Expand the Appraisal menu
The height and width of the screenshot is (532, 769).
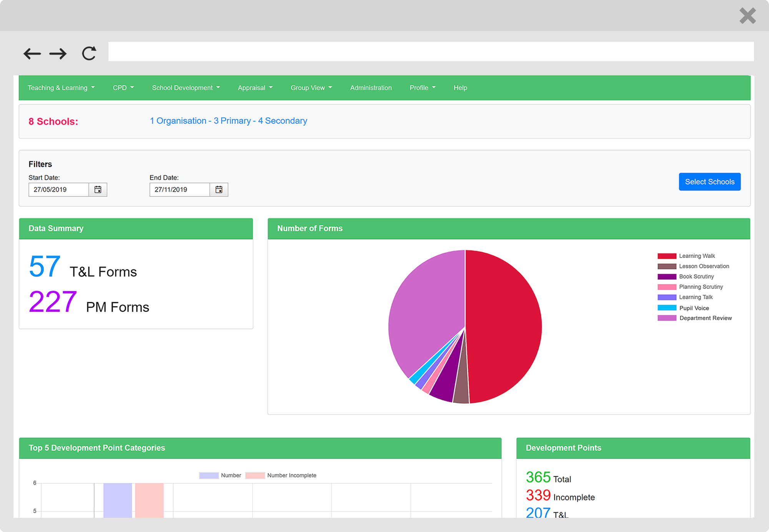[x=255, y=88]
